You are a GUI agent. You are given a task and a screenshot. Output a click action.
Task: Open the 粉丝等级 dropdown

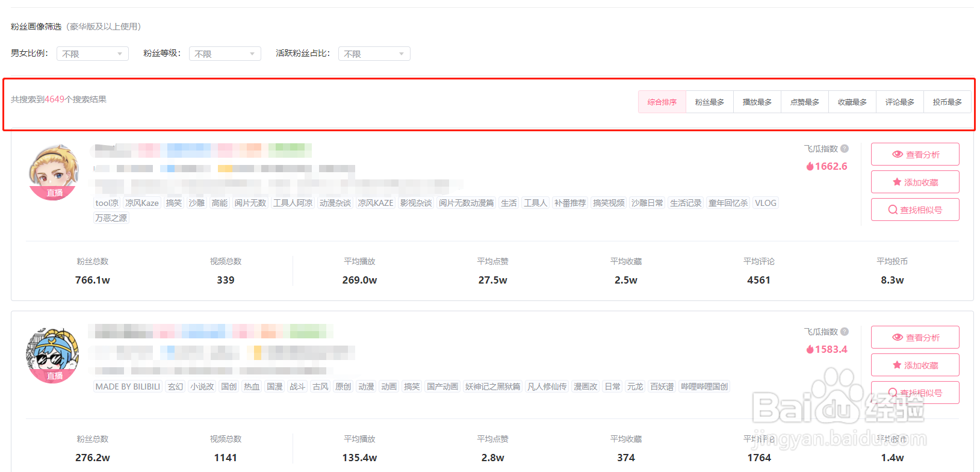click(x=225, y=54)
